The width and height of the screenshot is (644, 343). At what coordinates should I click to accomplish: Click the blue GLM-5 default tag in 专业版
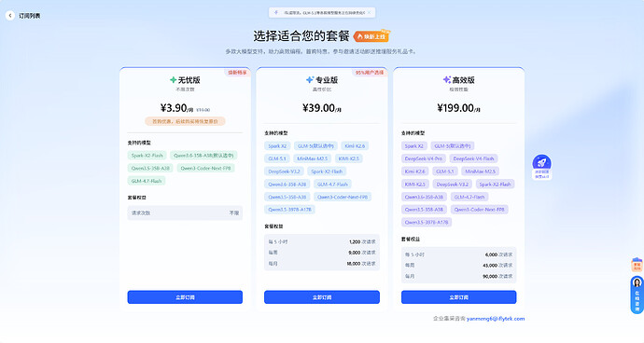pos(315,145)
